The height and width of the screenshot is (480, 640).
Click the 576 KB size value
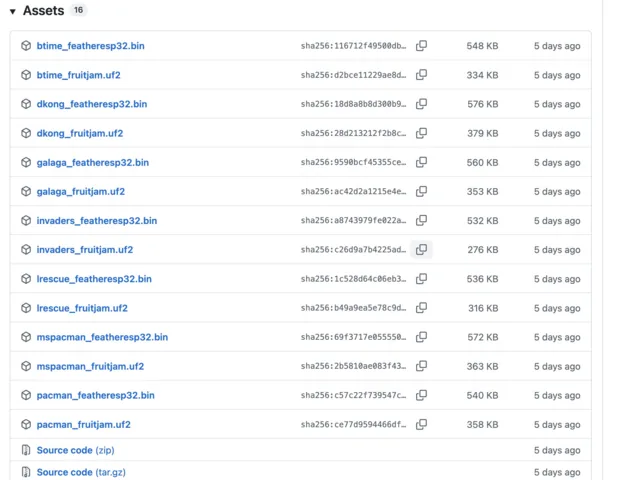[483, 104]
